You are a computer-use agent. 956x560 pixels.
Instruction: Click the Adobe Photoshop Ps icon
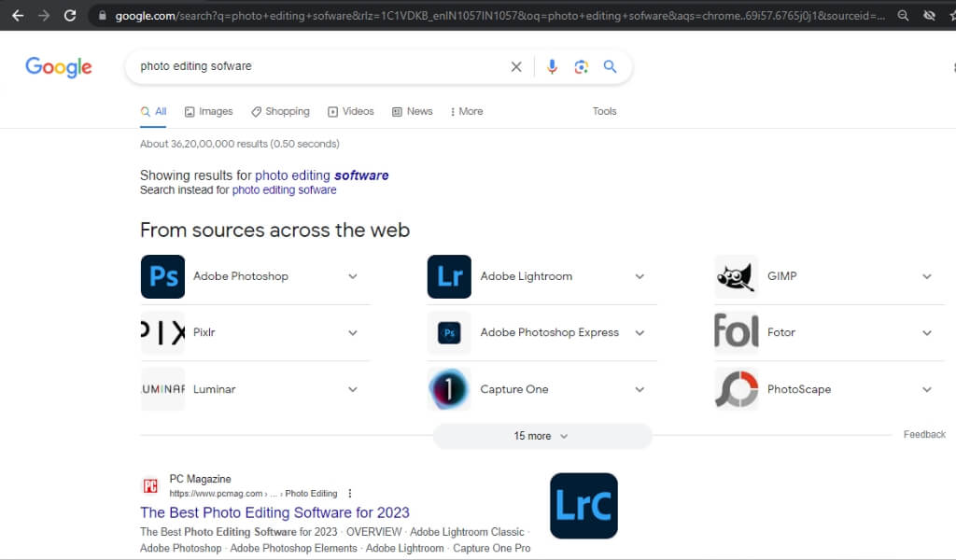pos(162,276)
